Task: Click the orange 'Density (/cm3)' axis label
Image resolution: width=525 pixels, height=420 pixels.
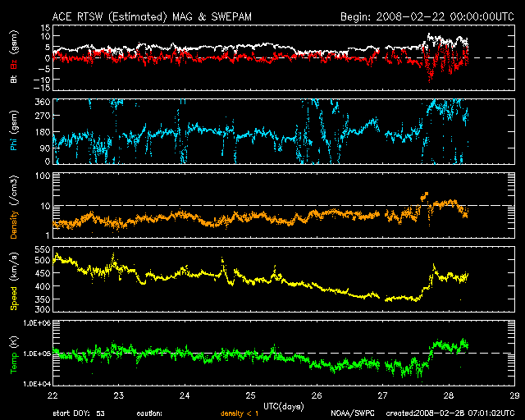Action: pyautogui.click(x=13, y=208)
